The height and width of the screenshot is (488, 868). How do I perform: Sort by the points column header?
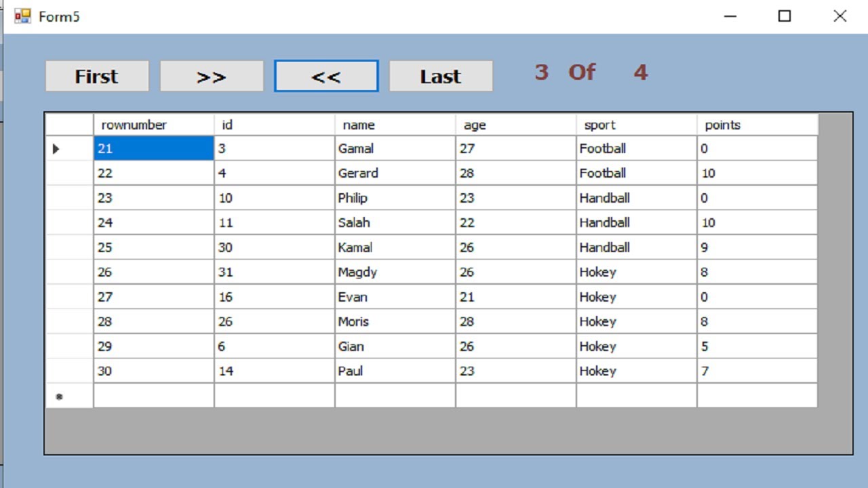(x=757, y=125)
